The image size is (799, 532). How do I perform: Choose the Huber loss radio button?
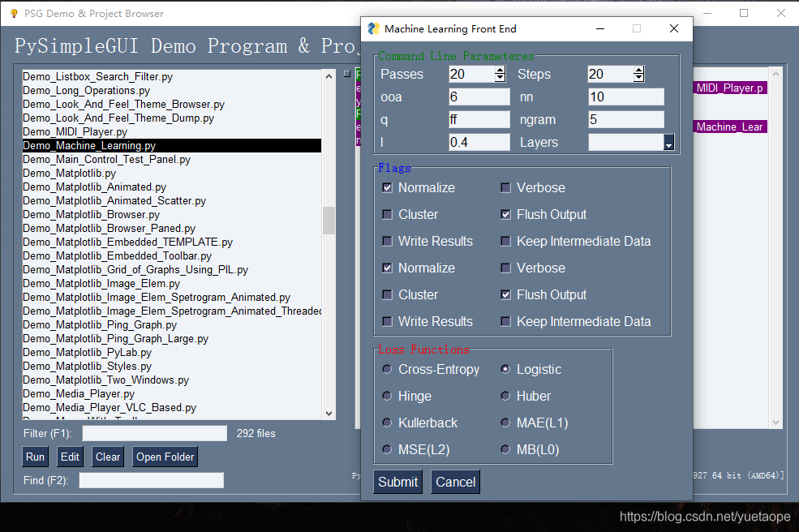click(x=505, y=396)
